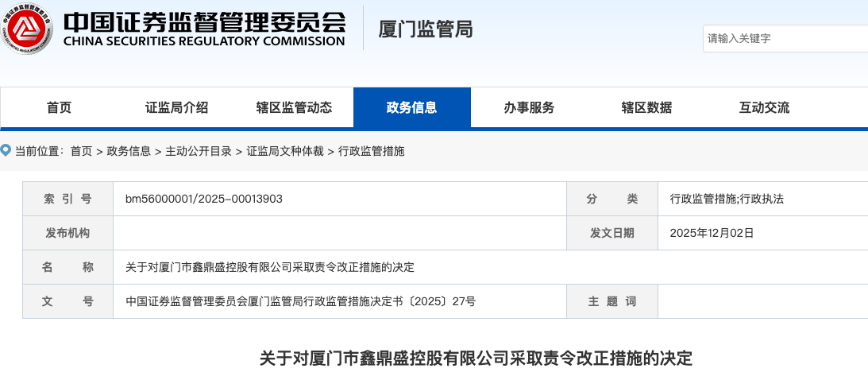Open the 互动交流 navigation tab
The width and height of the screenshot is (868, 376).
[x=764, y=107]
